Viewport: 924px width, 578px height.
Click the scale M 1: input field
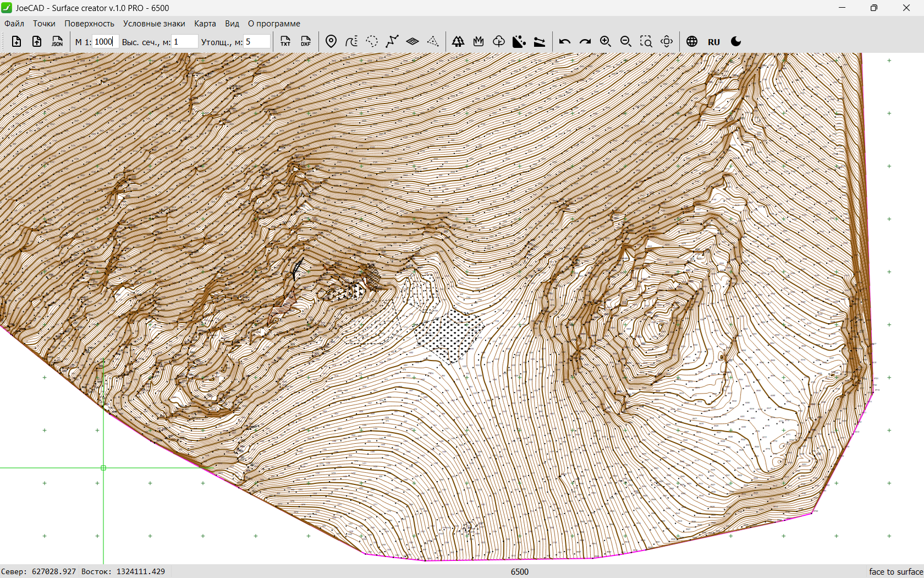[x=106, y=41]
